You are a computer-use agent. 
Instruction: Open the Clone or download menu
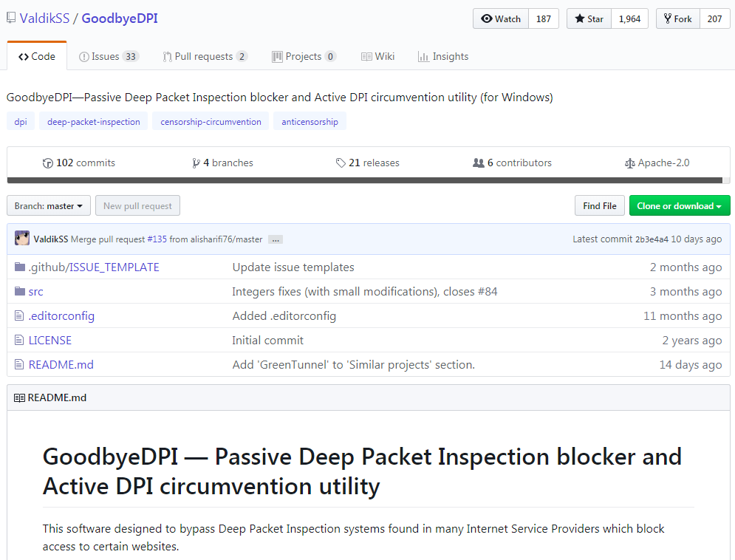pyautogui.click(x=679, y=205)
